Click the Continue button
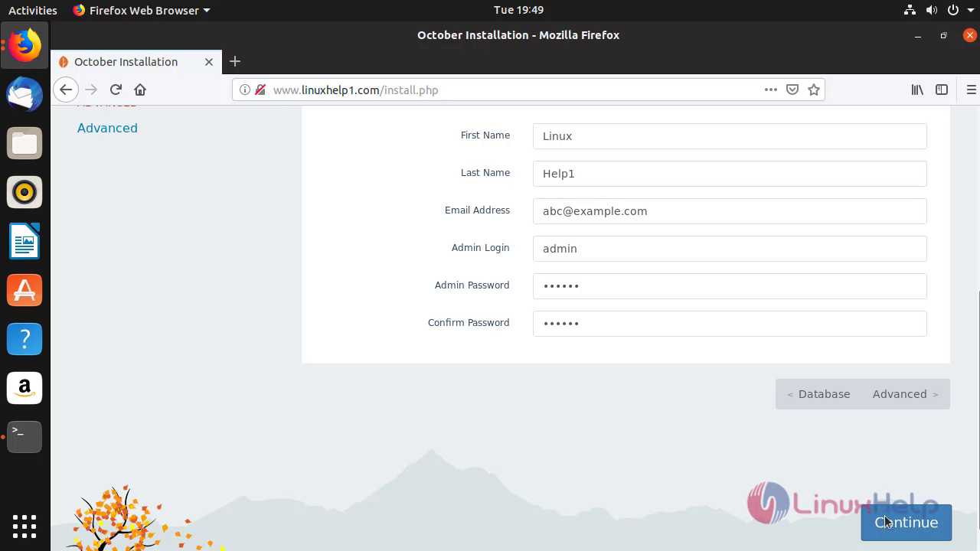Image resolution: width=980 pixels, height=551 pixels. [906, 523]
